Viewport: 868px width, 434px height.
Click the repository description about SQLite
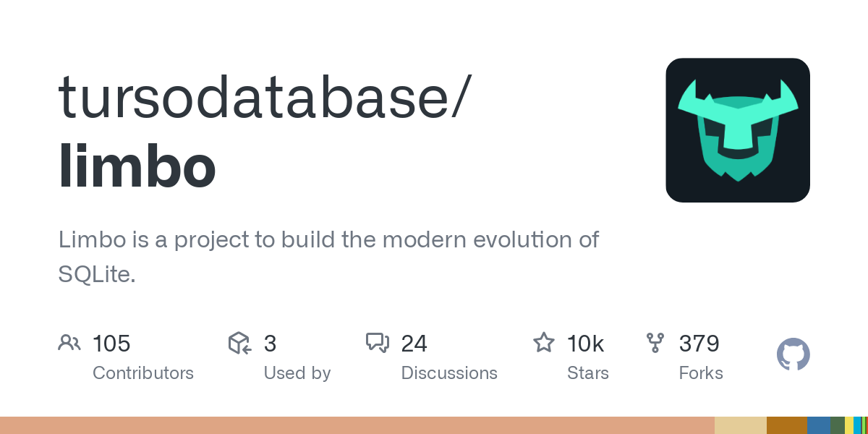328,256
